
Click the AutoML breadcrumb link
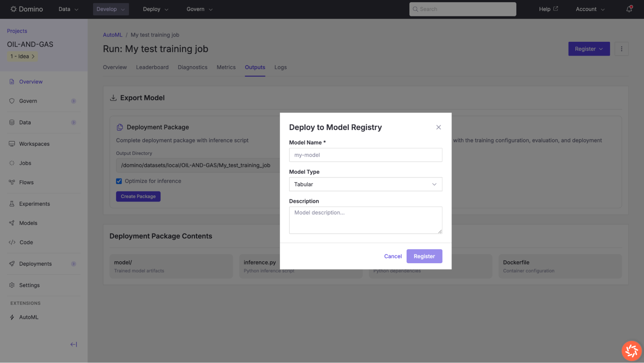(x=112, y=35)
